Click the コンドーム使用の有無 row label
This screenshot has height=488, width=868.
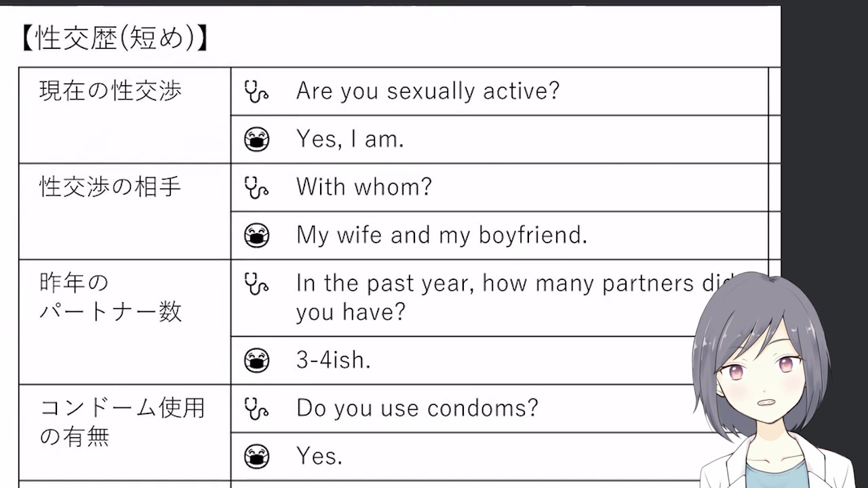pos(122,422)
